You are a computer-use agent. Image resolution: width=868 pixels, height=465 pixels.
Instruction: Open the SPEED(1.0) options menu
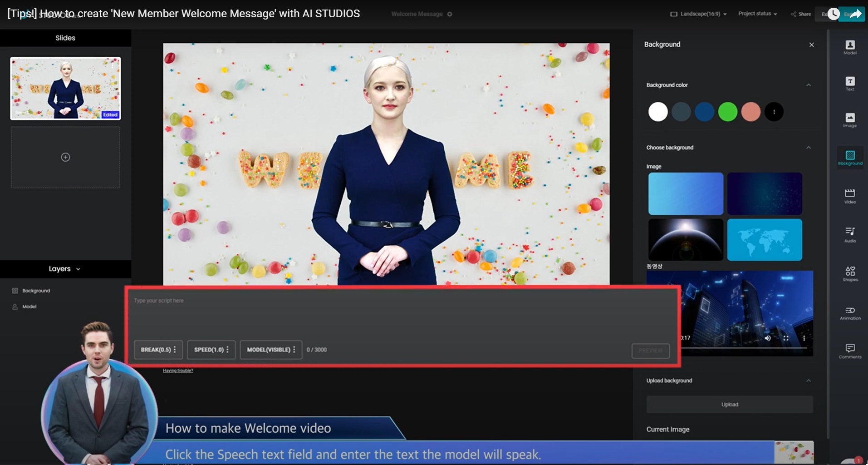227,350
